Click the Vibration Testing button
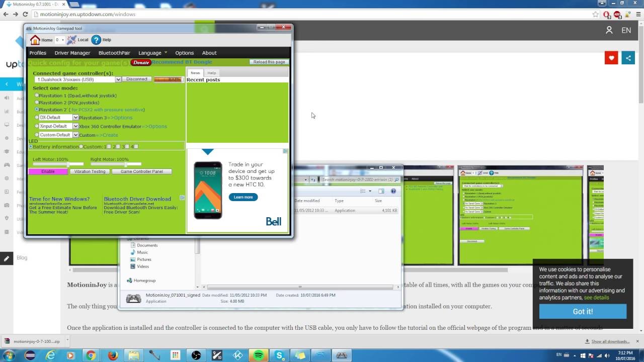Screen dimensions: 644x362 click(x=90, y=171)
